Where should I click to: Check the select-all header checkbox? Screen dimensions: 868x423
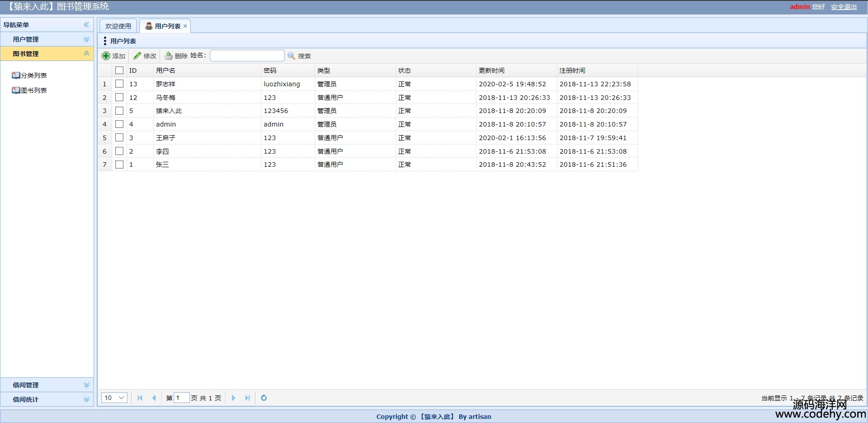(119, 70)
